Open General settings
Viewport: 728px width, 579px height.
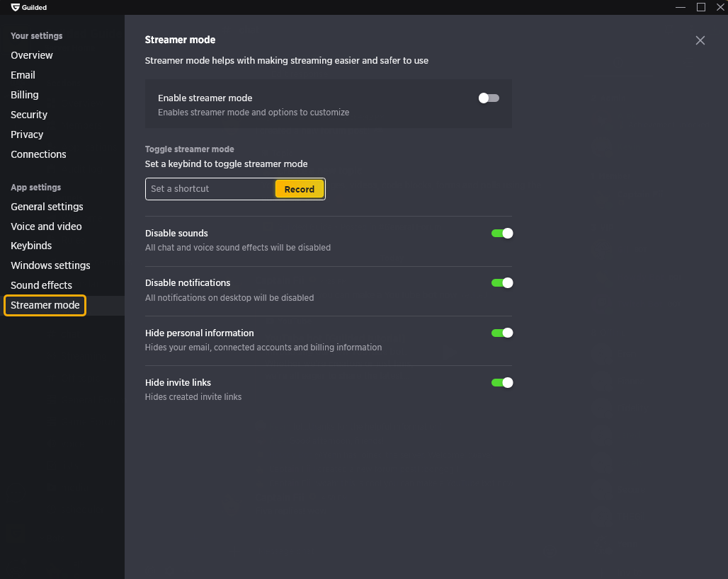(x=47, y=207)
